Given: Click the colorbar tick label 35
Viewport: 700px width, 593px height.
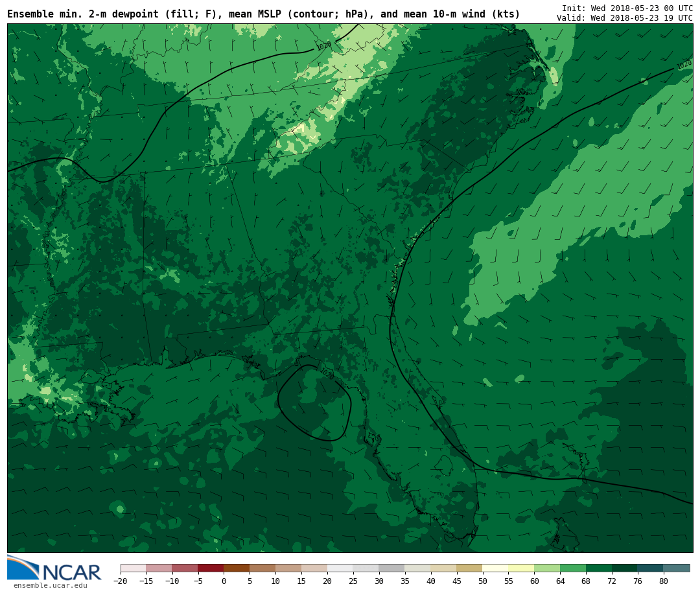Looking at the screenshot, I should [x=405, y=581].
